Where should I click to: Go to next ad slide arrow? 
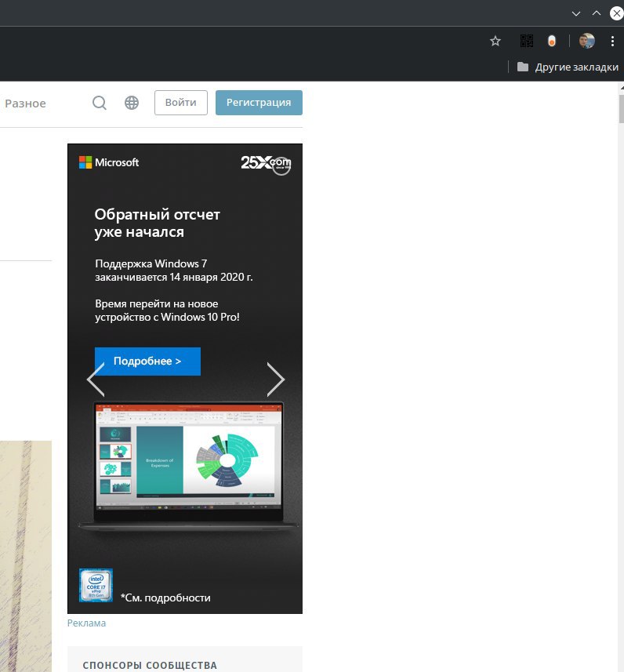tap(276, 380)
